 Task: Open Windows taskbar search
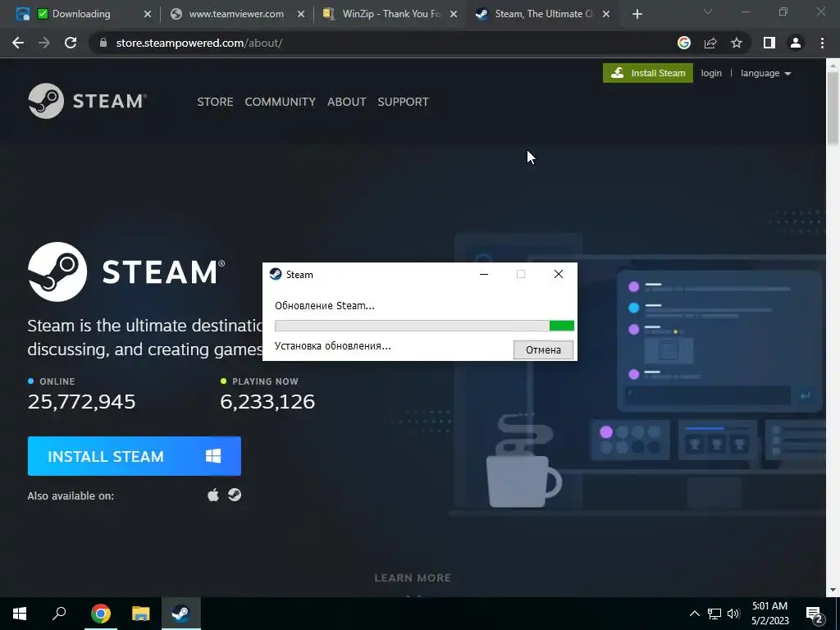tap(59, 614)
